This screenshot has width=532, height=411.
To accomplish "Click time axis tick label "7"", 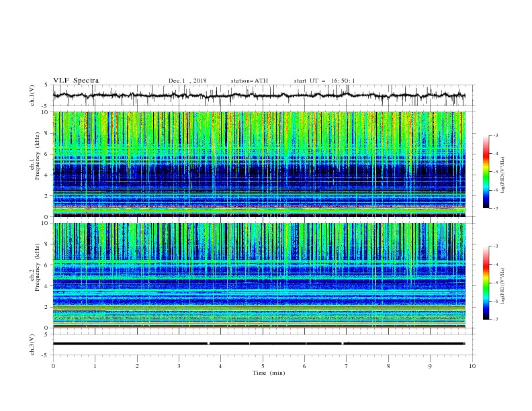I will pos(347,366).
